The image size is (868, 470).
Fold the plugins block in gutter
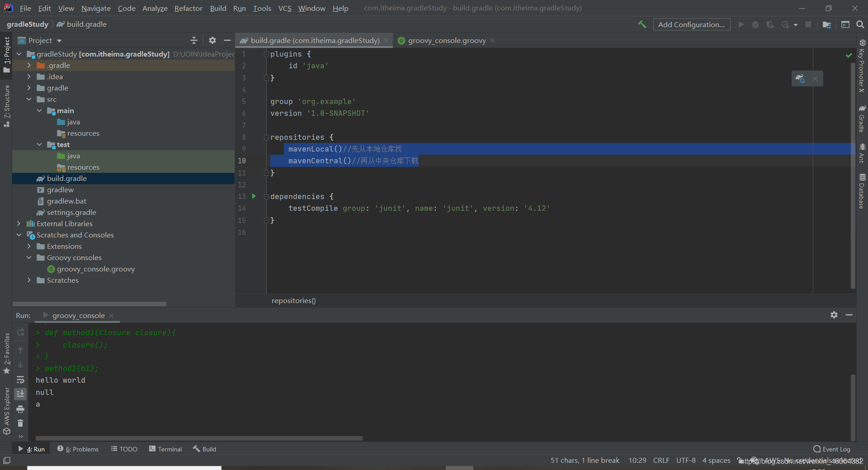coord(266,54)
